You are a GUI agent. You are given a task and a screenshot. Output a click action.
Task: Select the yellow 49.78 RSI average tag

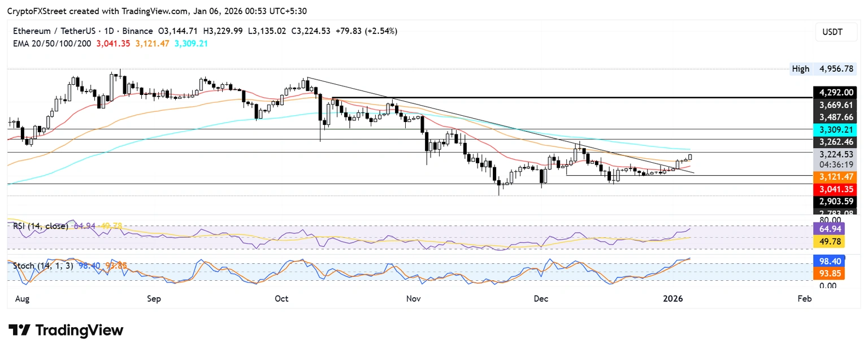pyautogui.click(x=828, y=242)
